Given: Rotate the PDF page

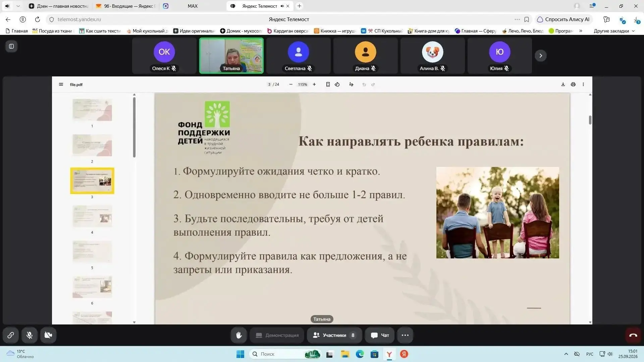Looking at the screenshot, I should click(337, 84).
